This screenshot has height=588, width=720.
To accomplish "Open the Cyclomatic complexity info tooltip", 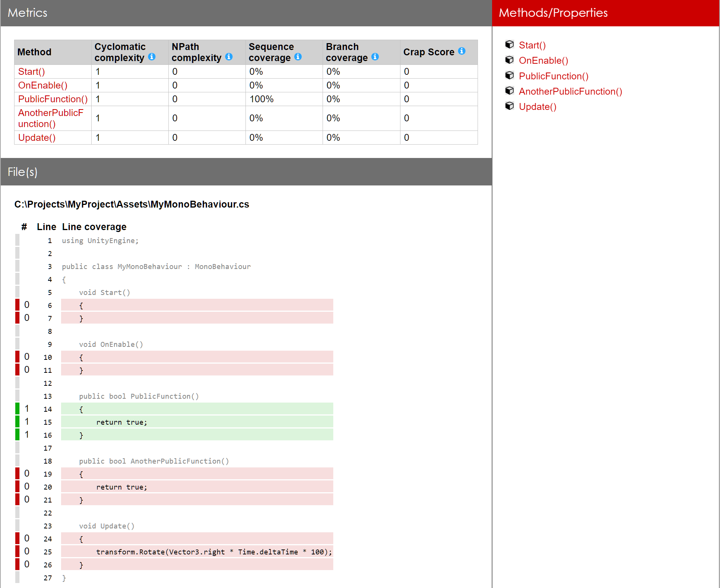I will 152,56.
